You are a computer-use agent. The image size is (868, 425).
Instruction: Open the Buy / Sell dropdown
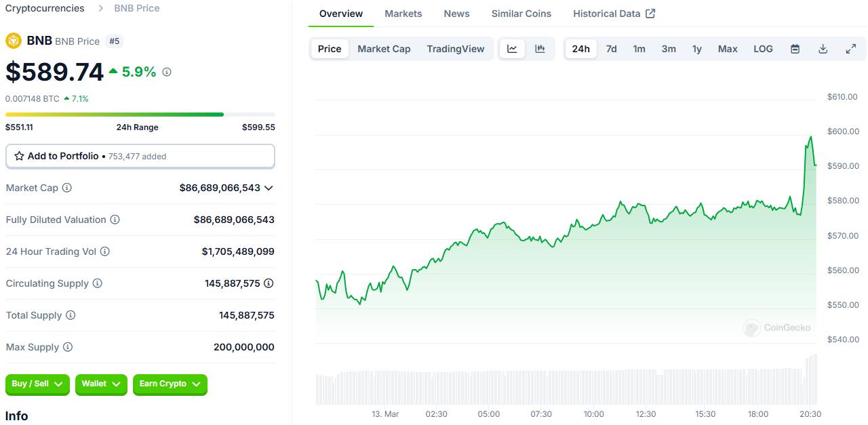coord(37,384)
